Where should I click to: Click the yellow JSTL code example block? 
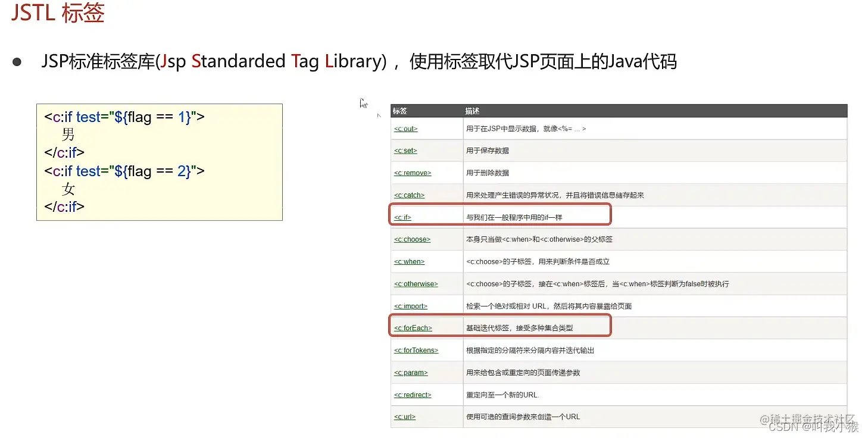pyautogui.click(x=159, y=162)
